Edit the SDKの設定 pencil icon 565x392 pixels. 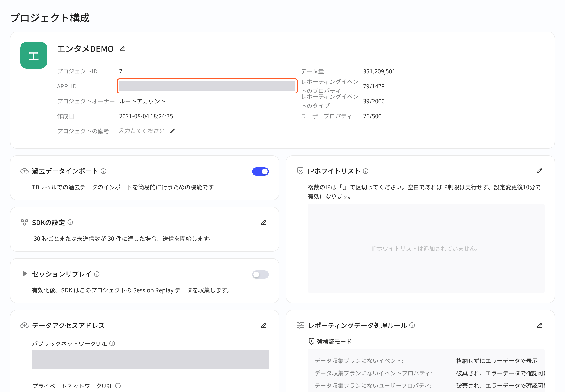click(264, 223)
